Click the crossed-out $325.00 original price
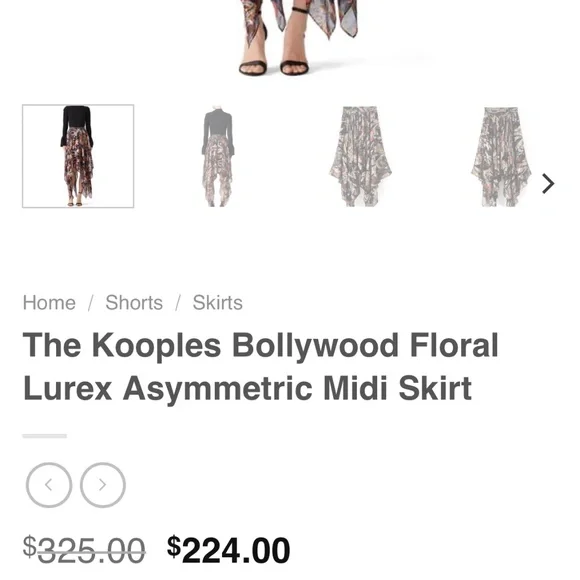The height and width of the screenshot is (580, 580). pos(84,551)
